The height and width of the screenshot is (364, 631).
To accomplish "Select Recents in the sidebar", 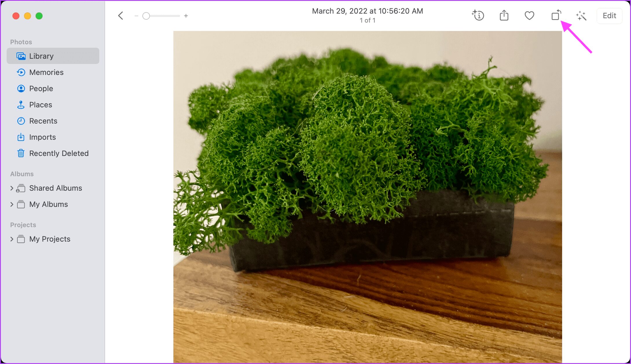I will point(43,120).
